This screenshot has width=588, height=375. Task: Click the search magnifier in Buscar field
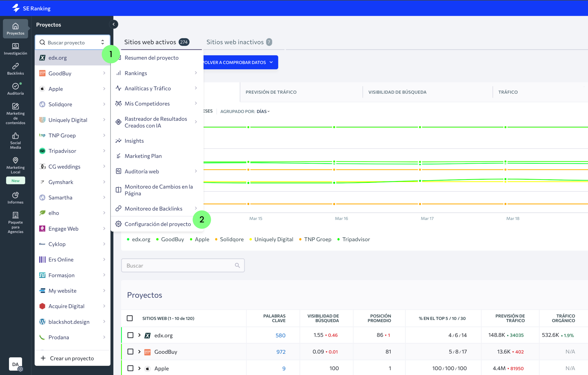coord(237,265)
